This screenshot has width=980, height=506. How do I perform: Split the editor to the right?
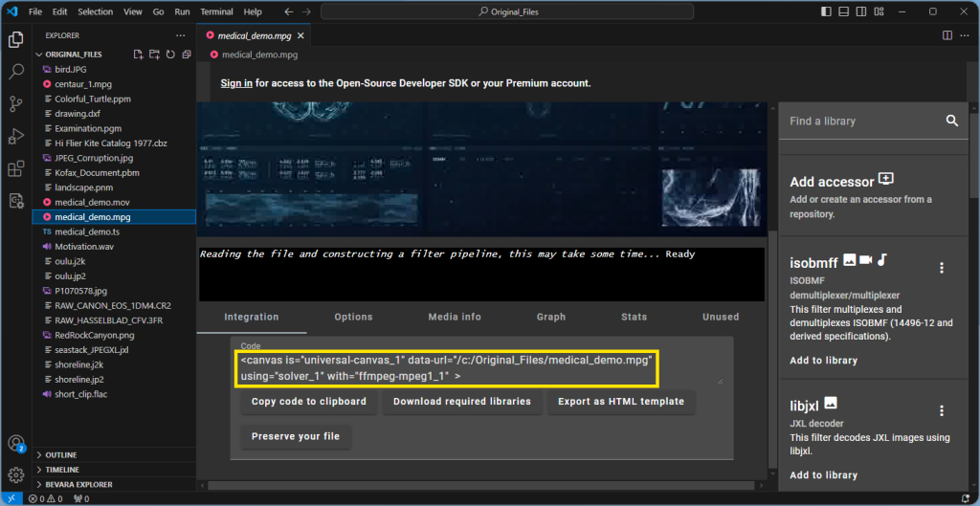(947, 35)
